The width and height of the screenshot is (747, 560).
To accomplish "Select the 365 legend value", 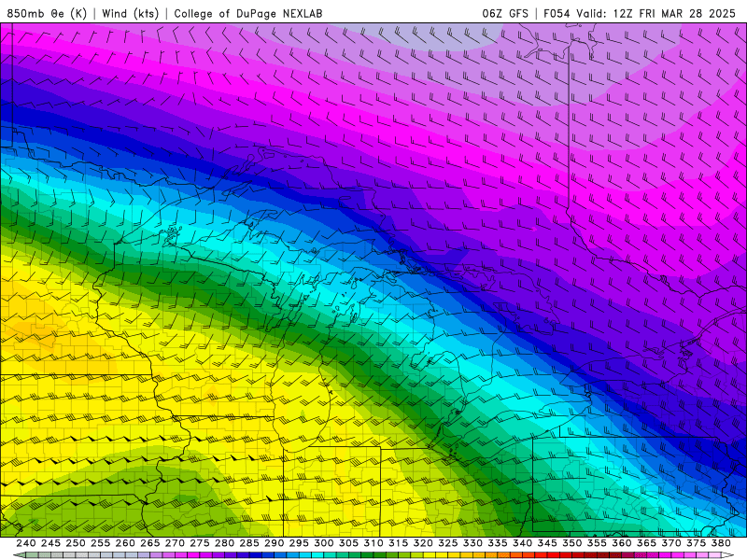I will point(647,543).
